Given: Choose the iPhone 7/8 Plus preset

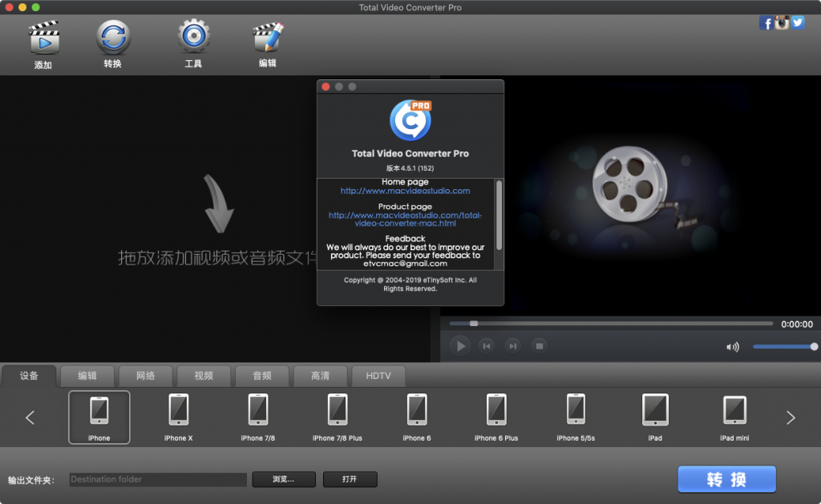Looking at the screenshot, I should pos(338,417).
